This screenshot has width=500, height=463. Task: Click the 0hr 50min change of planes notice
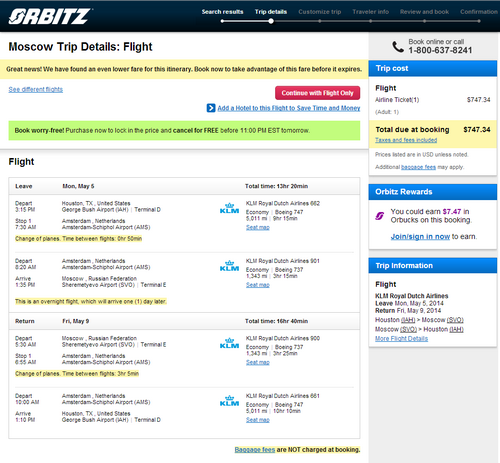[79, 239]
